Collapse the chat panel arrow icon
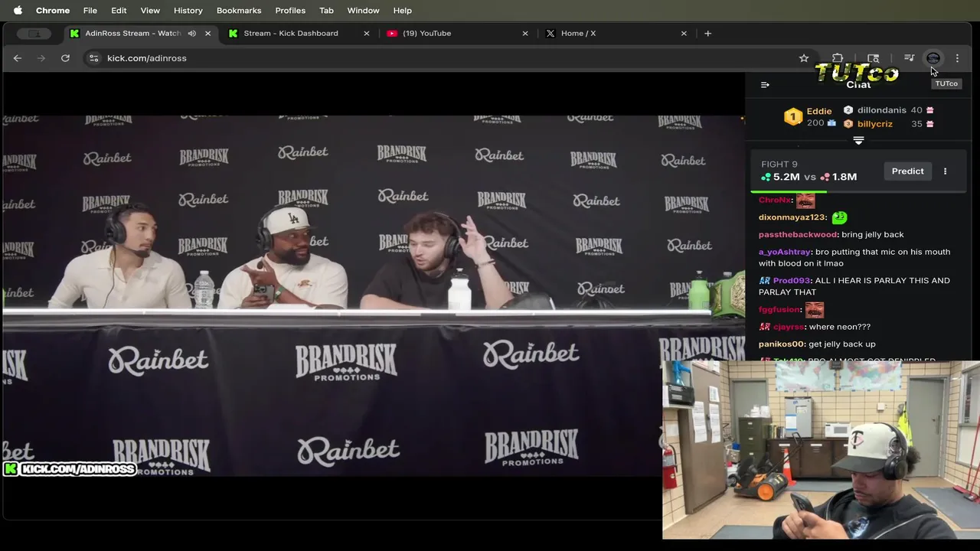This screenshot has height=551, width=980. pyautogui.click(x=765, y=85)
